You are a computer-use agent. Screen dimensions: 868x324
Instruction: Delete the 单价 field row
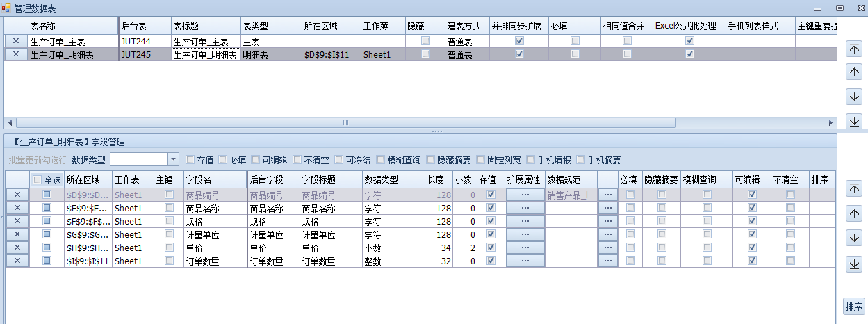pos(17,248)
